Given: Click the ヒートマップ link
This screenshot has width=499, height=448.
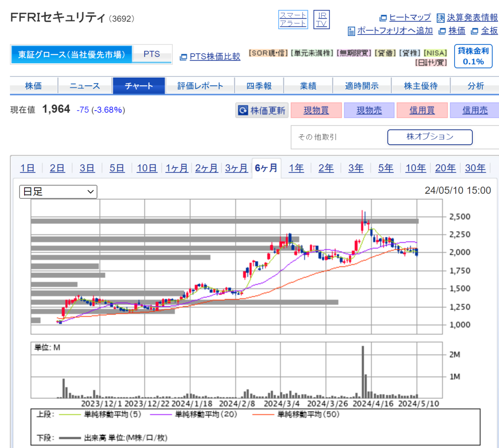Looking at the screenshot, I should (410, 17).
